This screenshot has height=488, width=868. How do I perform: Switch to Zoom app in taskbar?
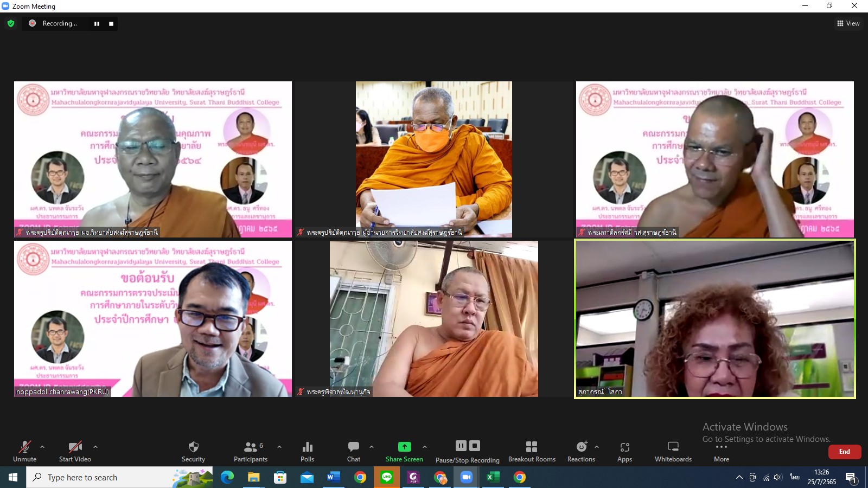click(467, 477)
